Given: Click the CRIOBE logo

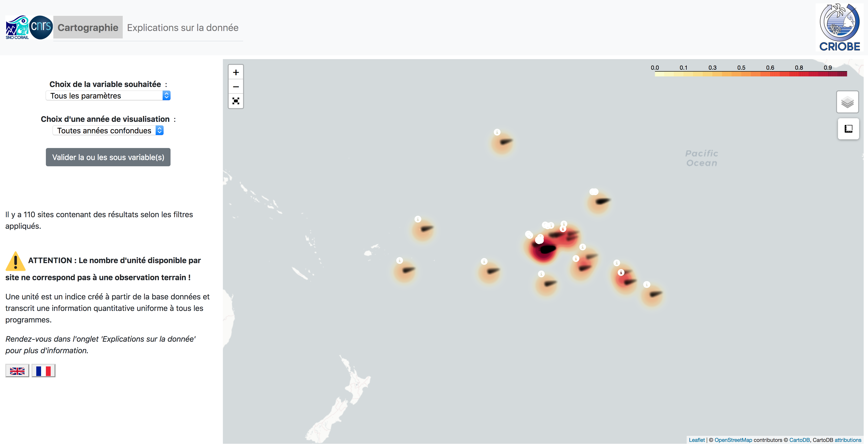Looking at the screenshot, I should (x=839, y=28).
